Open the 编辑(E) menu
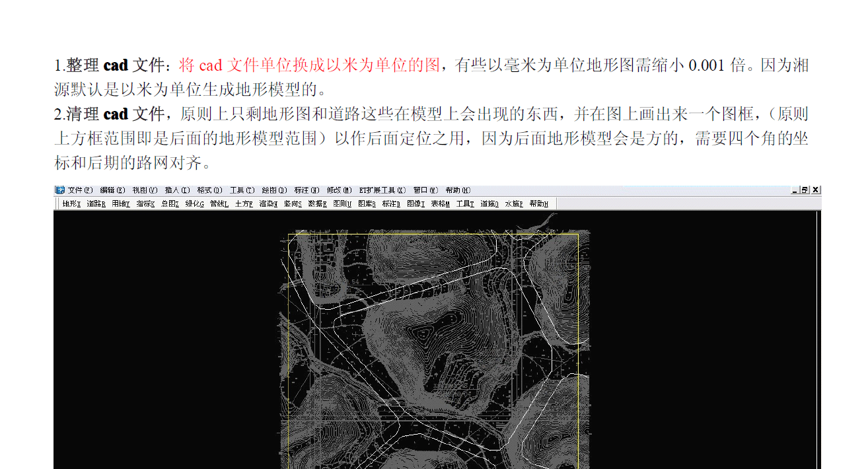The image size is (868, 469). (112, 190)
